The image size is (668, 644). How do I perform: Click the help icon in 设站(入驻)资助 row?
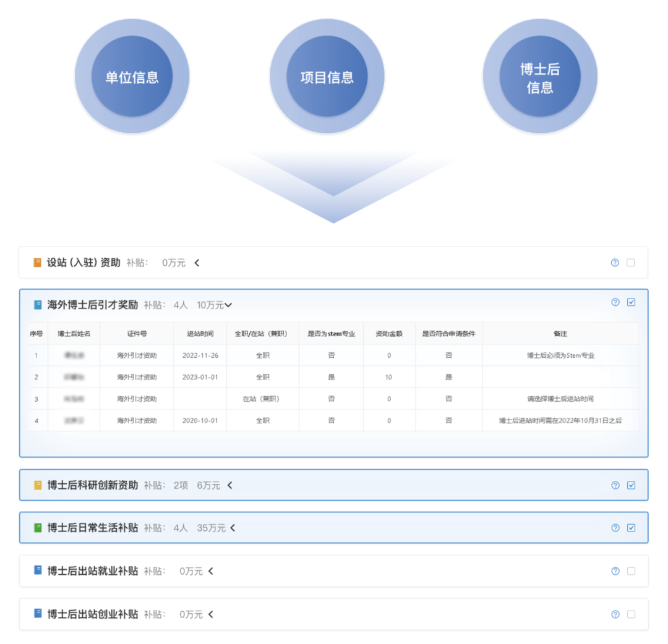[x=615, y=263]
